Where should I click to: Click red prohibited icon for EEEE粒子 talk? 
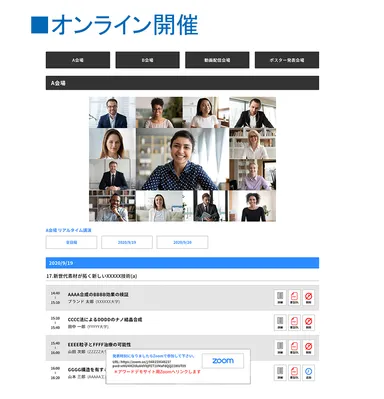[x=309, y=347]
